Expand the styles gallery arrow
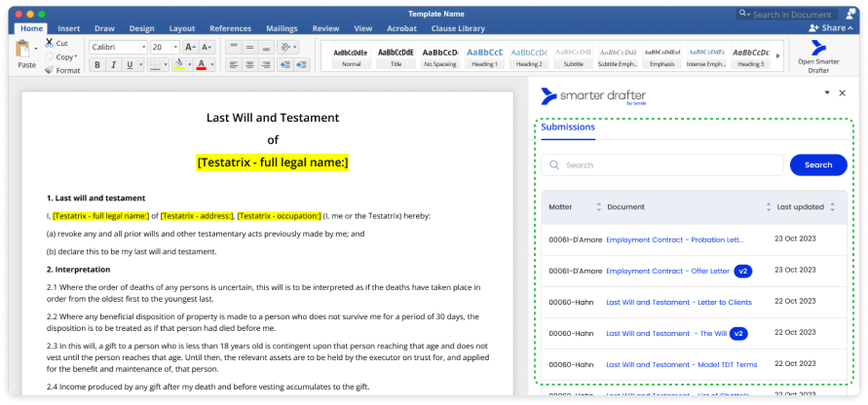 779,55
